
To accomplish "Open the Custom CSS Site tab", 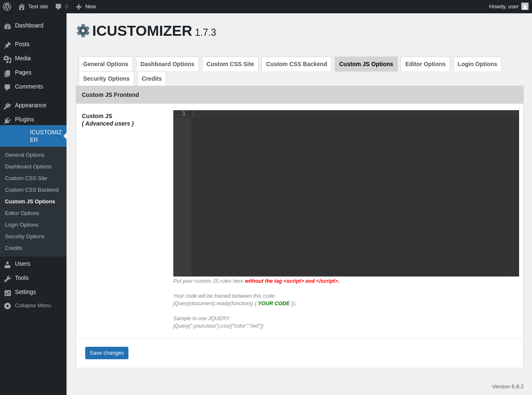I will tap(230, 64).
